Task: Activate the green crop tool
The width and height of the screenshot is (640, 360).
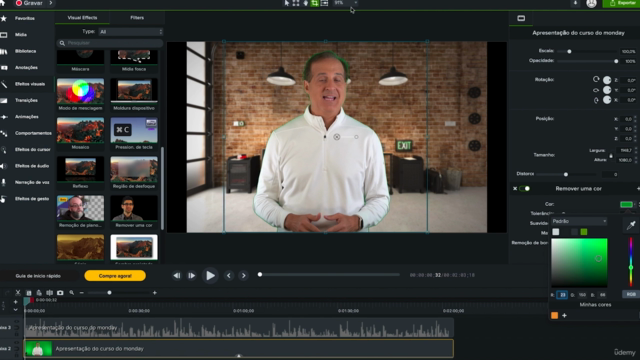Action: (315, 3)
